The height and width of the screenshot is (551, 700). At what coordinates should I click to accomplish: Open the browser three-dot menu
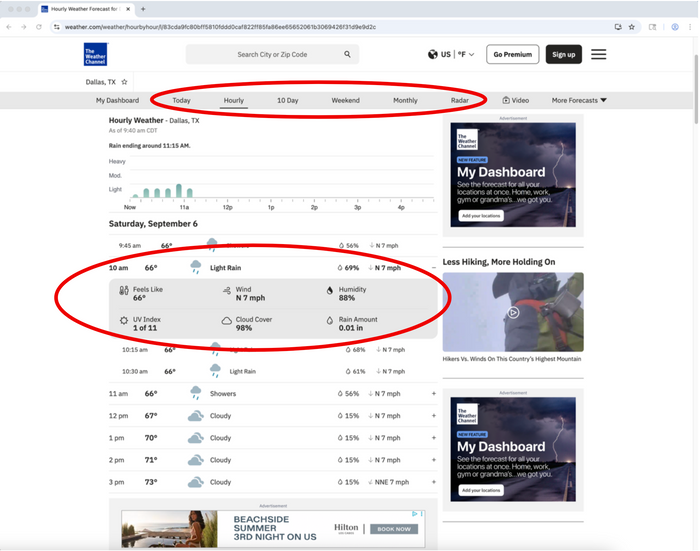point(690,27)
